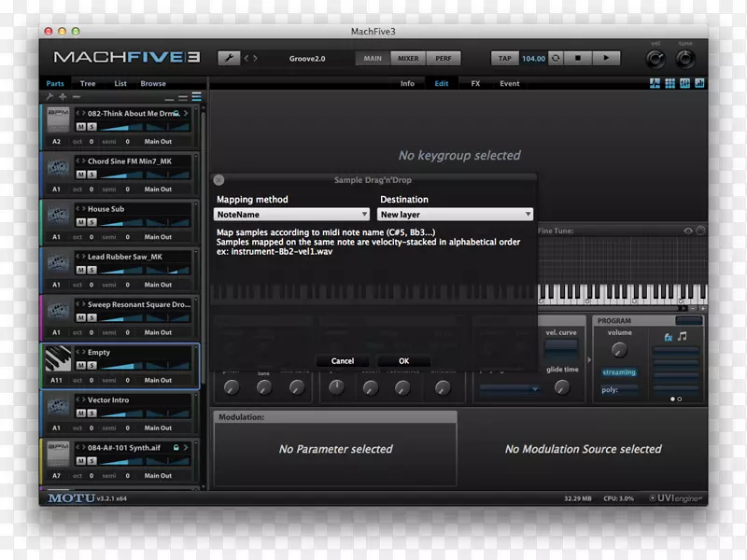Open the grid view icon at top right
The width and height of the screenshot is (747, 560).
(x=670, y=84)
